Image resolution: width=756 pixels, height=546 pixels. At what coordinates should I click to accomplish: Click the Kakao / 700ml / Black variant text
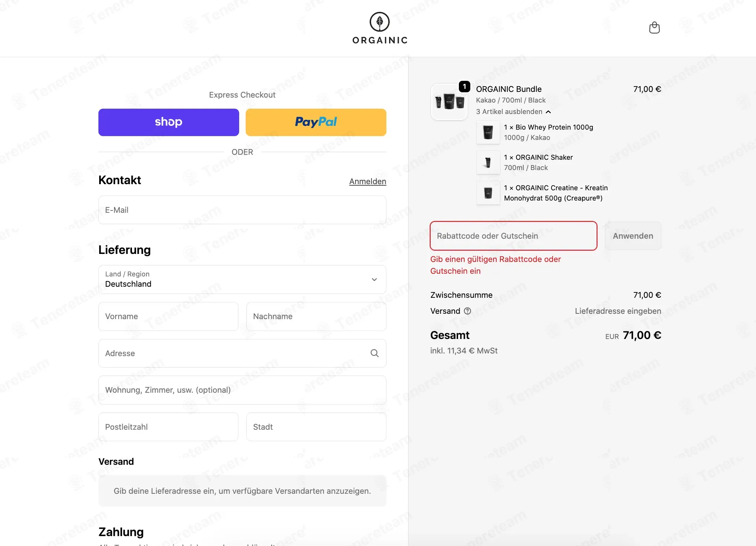coord(511,100)
